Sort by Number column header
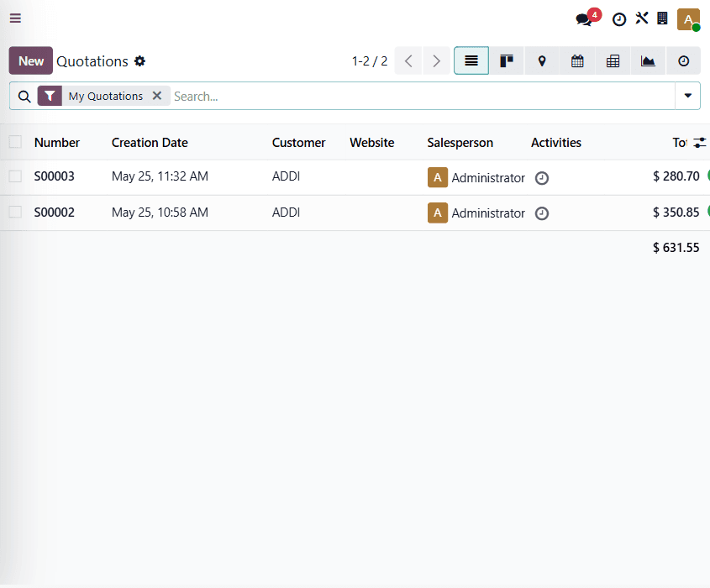The height and width of the screenshot is (588, 710). (57, 143)
